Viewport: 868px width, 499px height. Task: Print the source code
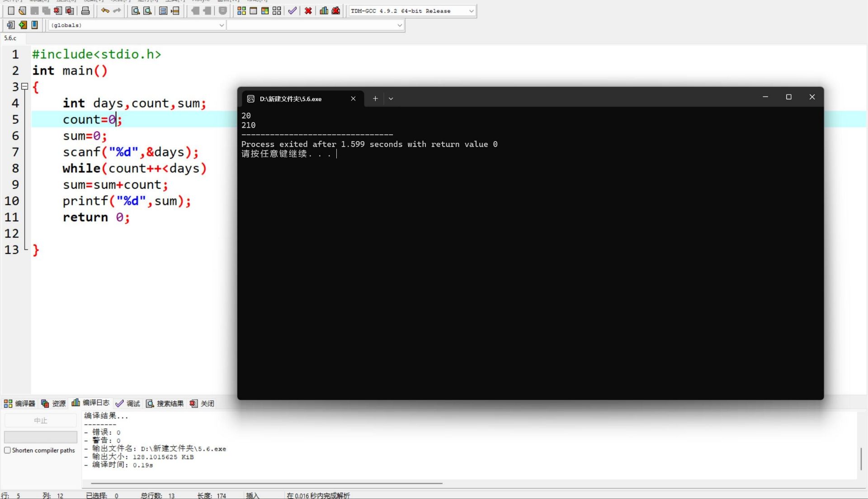85,11
